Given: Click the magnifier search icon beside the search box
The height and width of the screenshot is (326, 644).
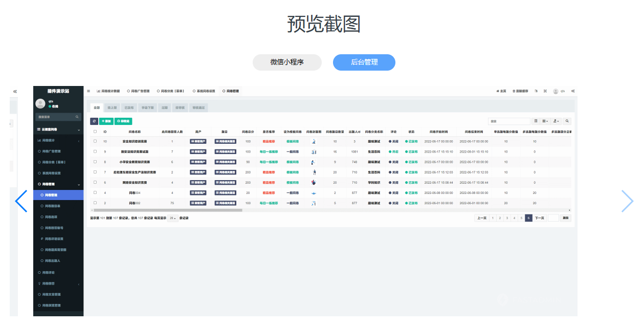Looking at the screenshot, I should [x=567, y=121].
